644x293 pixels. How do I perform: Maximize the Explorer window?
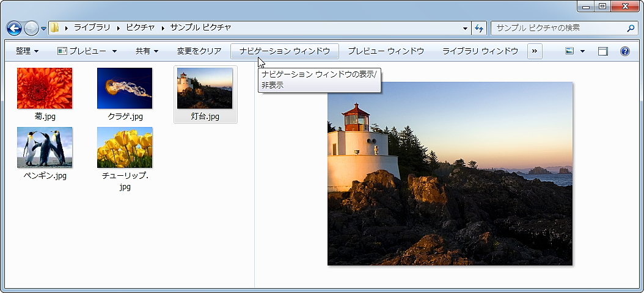602,6
